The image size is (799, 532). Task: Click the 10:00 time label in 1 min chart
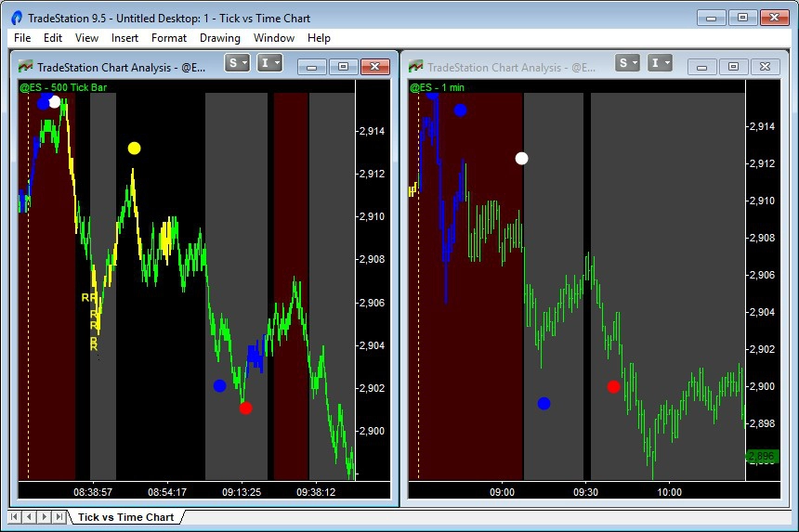pyautogui.click(x=669, y=492)
